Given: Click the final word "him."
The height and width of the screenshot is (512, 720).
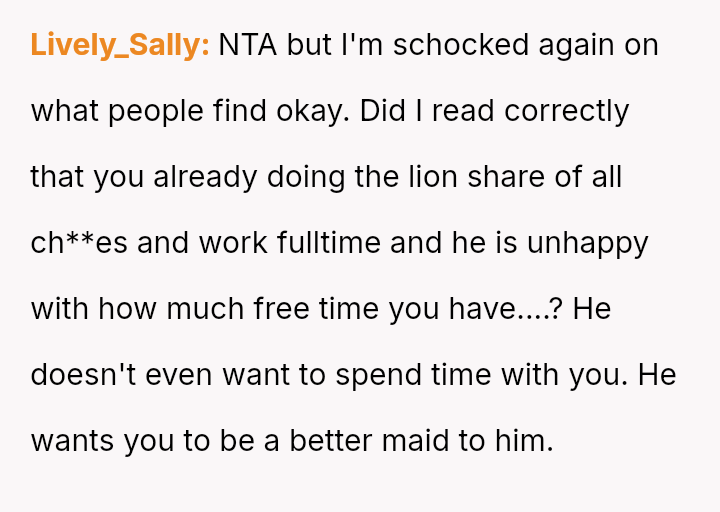Looking at the screenshot, I should click(x=525, y=441).
